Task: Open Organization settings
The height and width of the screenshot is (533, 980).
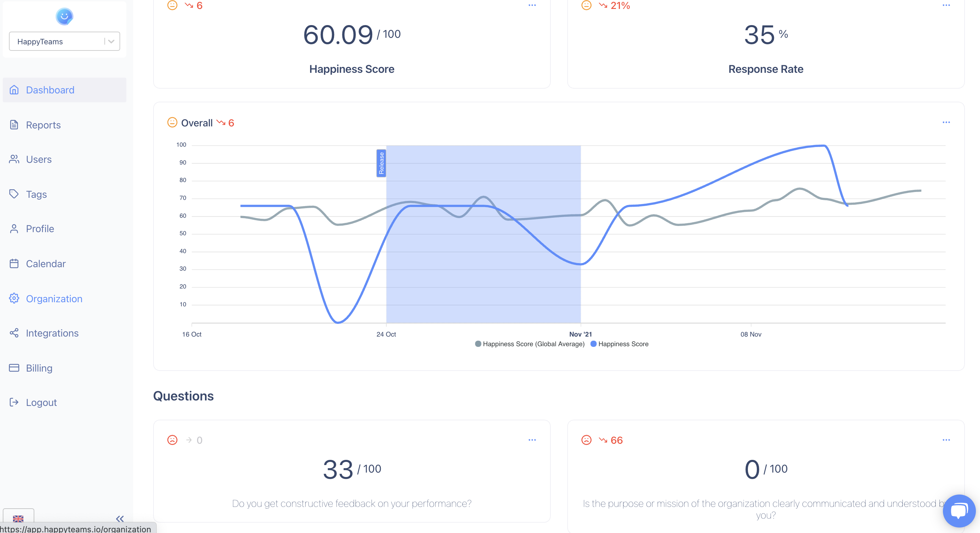Action: tap(54, 299)
